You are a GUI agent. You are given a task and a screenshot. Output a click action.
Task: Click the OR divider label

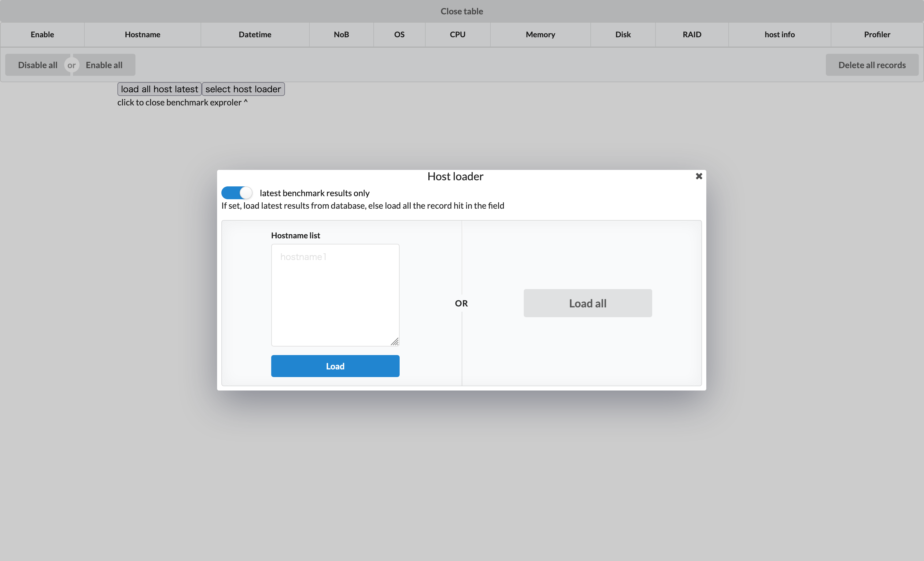click(x=461, y=303)
